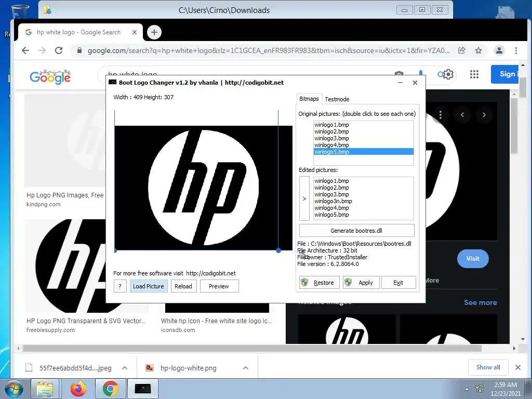Click Chrome's forward navigation arrow
The height and width of the screenshot is (399, 532).
click(x=42, y=50)
